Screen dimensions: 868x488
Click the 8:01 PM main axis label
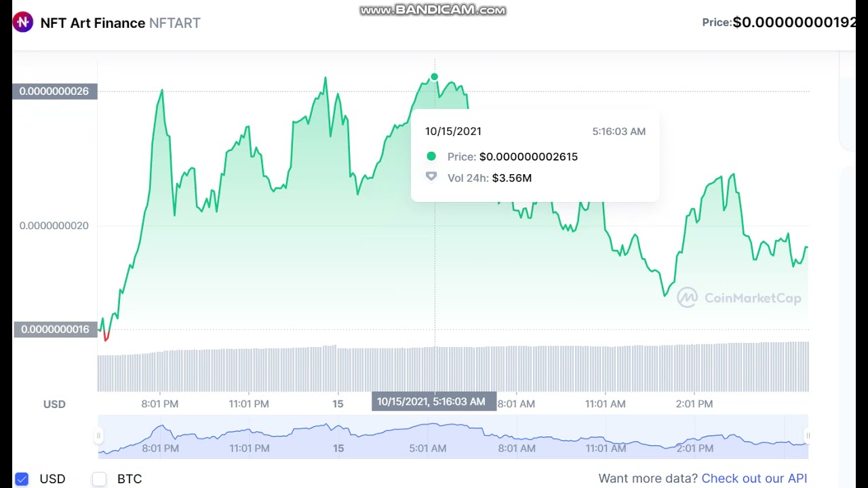tap(160, 404)
